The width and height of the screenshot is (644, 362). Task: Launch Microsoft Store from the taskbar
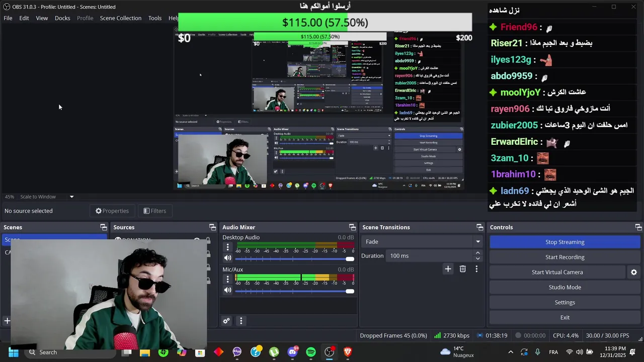[x=200, y=352]
